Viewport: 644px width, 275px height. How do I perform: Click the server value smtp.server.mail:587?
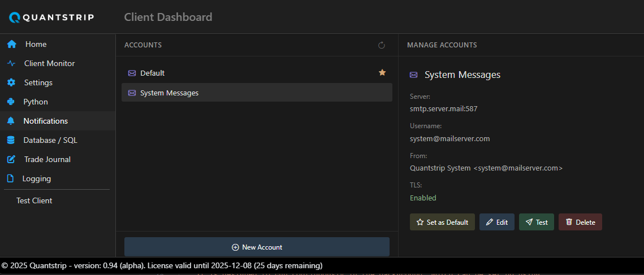[x=444, y=109]
